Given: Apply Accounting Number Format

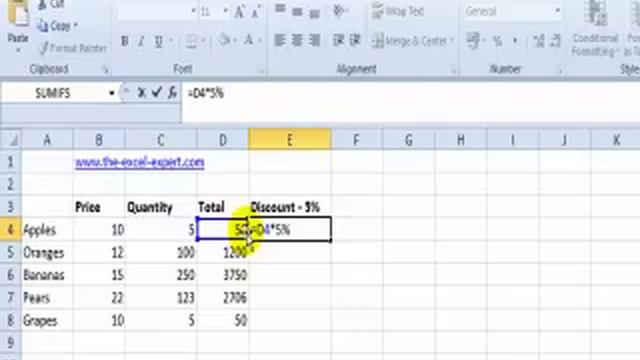Looking at the screenshot, I should pos(473,40).
